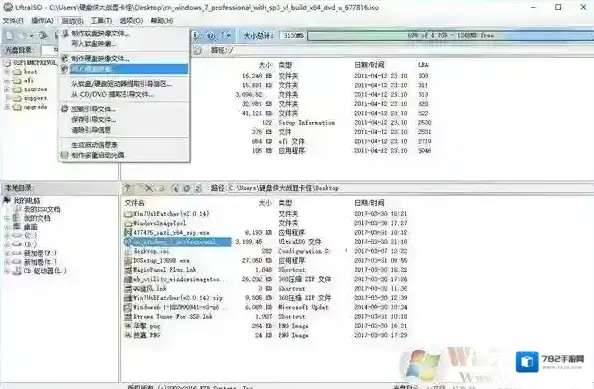The image size is (594, 389).
Task: Select 设置.PNG image file row
Action: (266, 335)
